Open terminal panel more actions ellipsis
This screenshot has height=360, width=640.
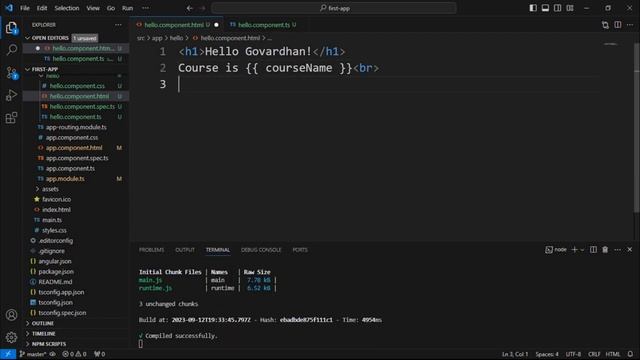click(618, 249)
